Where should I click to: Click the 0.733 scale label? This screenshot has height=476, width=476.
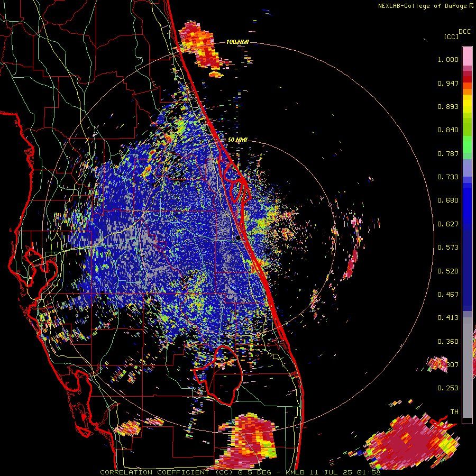(x=448, y=177)
